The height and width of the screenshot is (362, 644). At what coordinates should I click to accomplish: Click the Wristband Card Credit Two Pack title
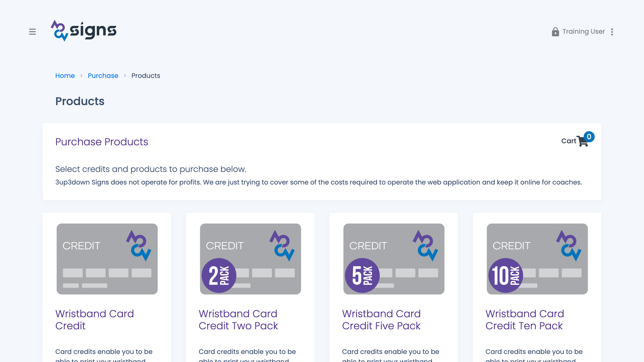click(238, 320)
